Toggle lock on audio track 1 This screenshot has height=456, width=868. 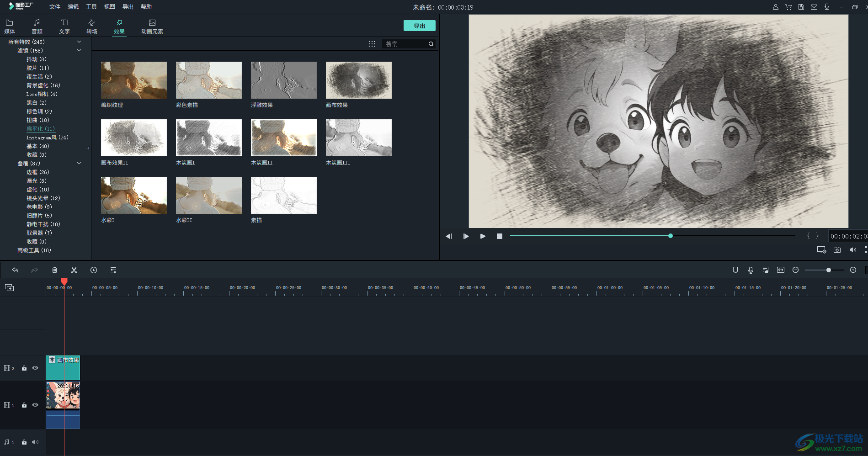24,442
